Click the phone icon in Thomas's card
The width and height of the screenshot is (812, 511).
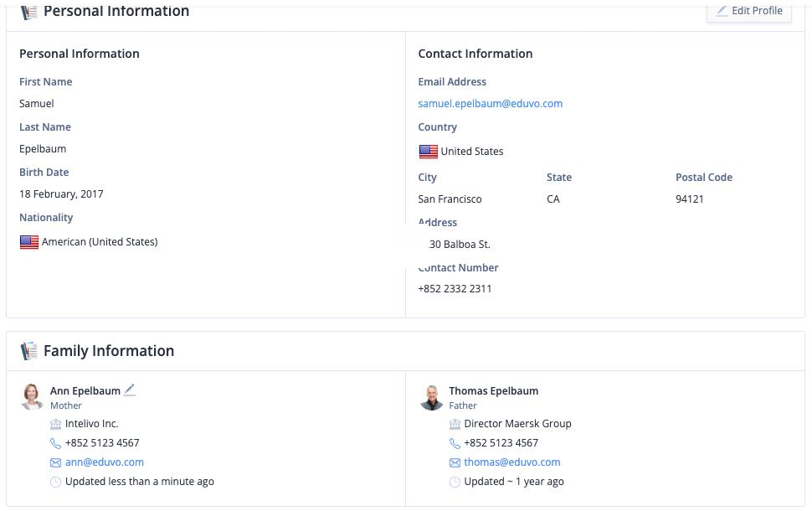click(455, 444)
